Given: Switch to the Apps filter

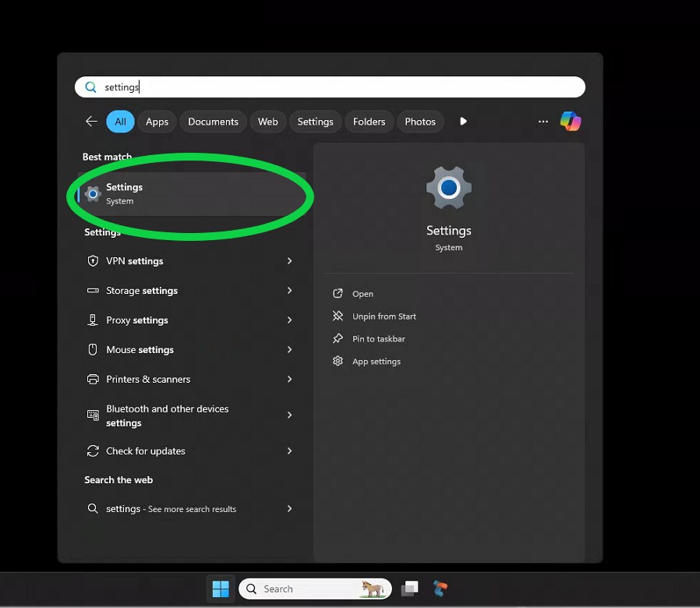Looking at the screenshot, I should point(157,122).
